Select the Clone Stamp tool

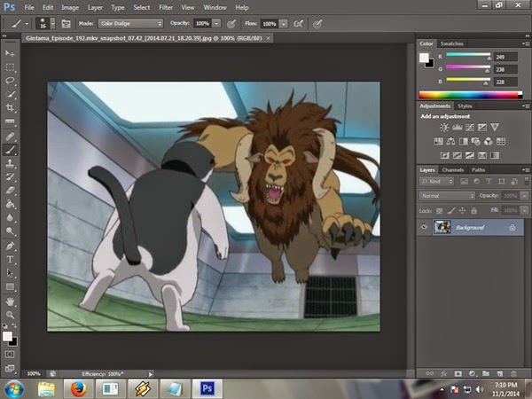[x=10, y=163]
